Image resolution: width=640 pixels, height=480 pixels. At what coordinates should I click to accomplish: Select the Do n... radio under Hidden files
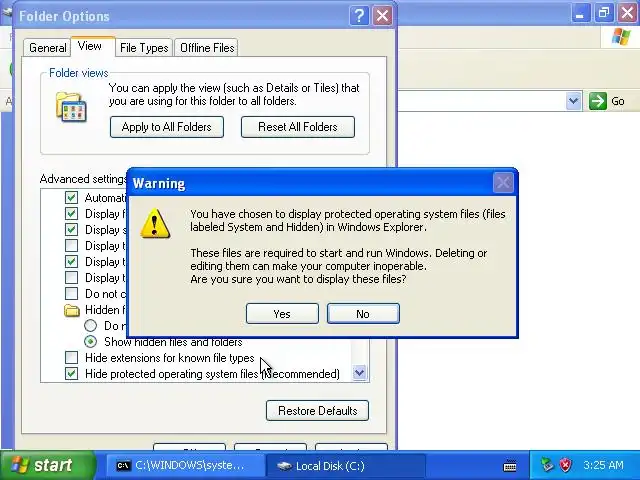tap(91, 325)
